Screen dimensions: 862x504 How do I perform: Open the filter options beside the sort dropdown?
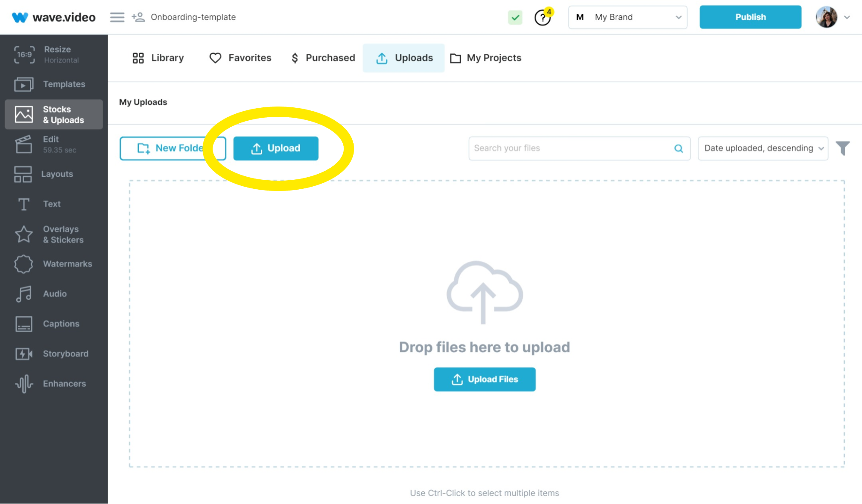point(843,148)
